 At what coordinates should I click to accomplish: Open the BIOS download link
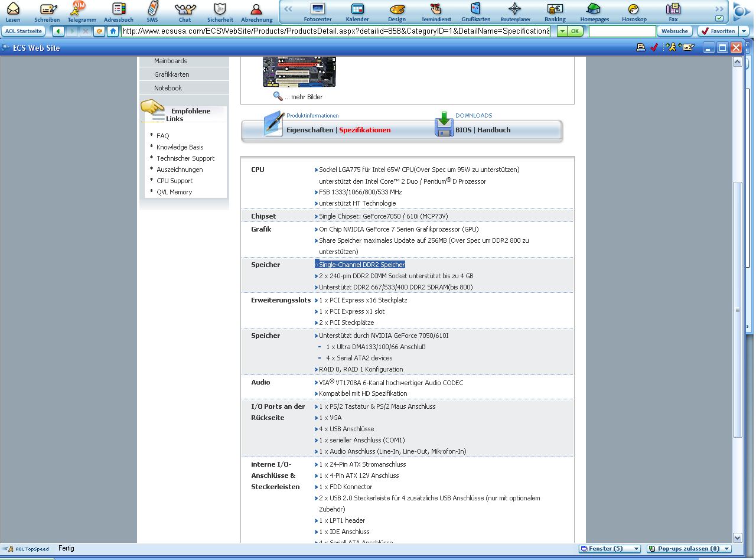pyautogui.click(x=464, y=130)
